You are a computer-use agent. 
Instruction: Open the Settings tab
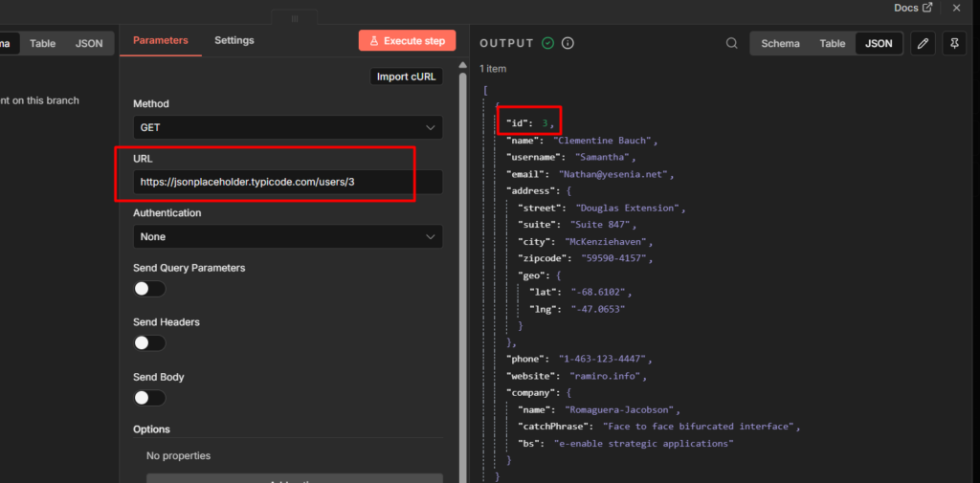(x=234, y=40)
